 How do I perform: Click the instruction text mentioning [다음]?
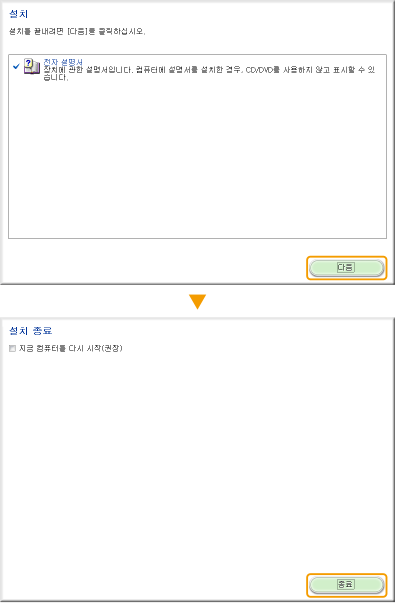point(77,31)
